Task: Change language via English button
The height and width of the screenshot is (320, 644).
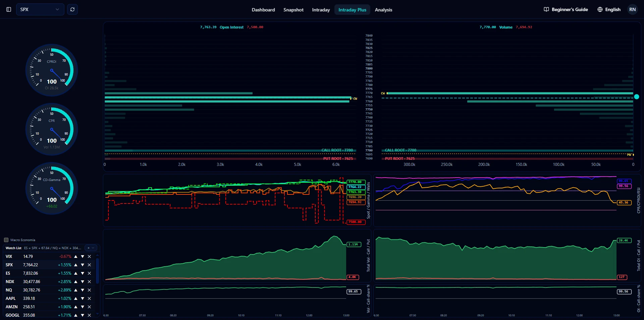Action: coord(609,9)
